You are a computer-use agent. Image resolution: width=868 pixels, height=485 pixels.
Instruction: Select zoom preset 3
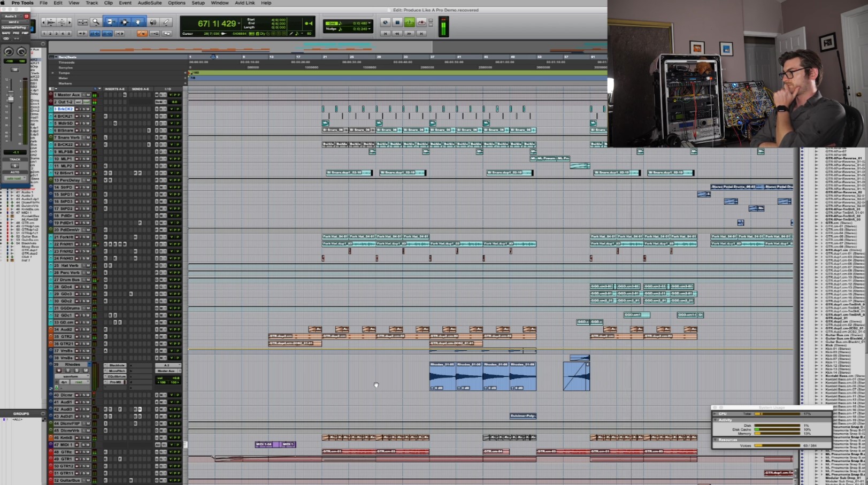[x=56, y=33]
